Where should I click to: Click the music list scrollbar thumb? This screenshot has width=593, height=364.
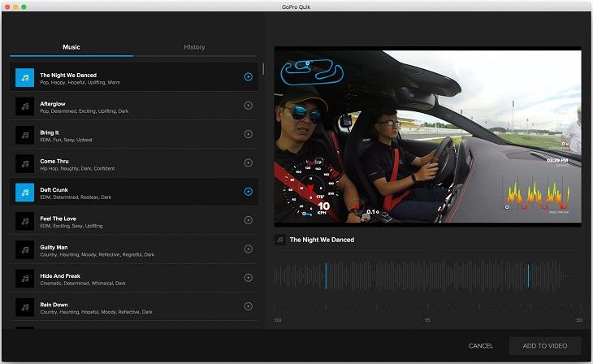tap(263, 69)
